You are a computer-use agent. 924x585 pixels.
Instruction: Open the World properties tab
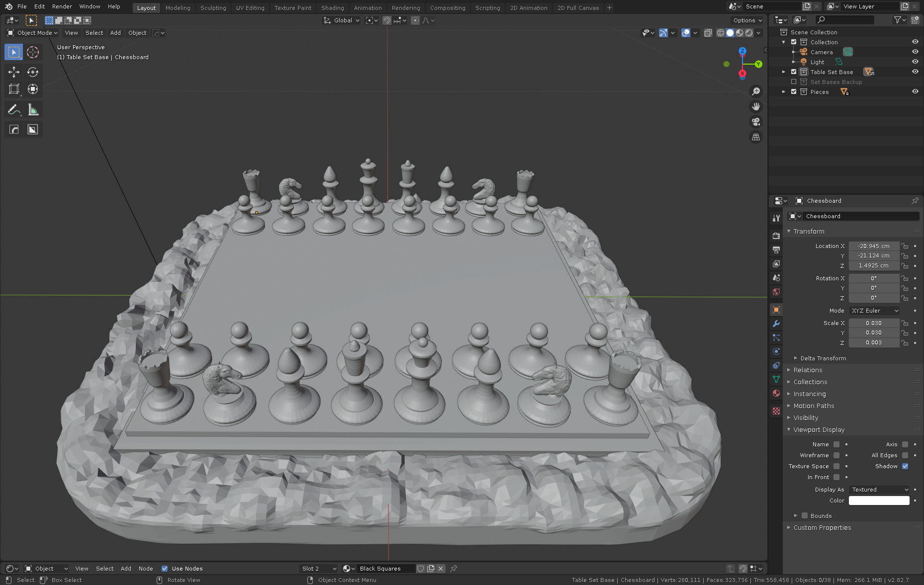tap(776, 292)
